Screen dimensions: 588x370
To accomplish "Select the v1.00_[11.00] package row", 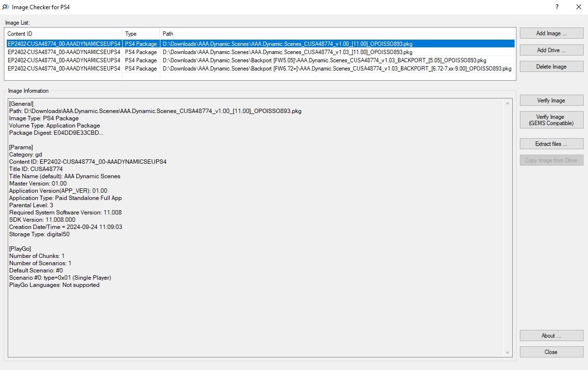I will 260,44.
